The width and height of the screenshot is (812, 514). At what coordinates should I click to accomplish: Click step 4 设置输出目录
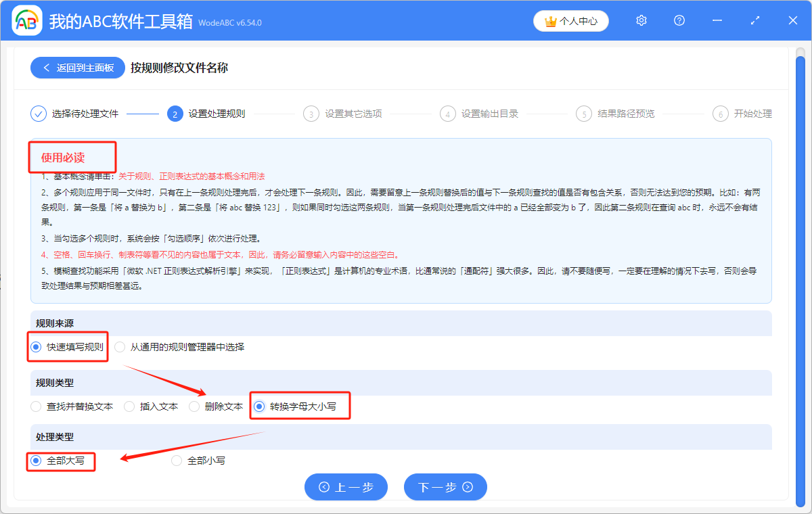click(447, 114)
